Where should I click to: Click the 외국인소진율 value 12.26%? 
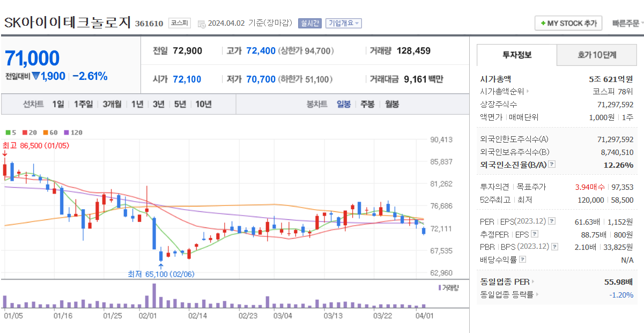click(618, 165)
